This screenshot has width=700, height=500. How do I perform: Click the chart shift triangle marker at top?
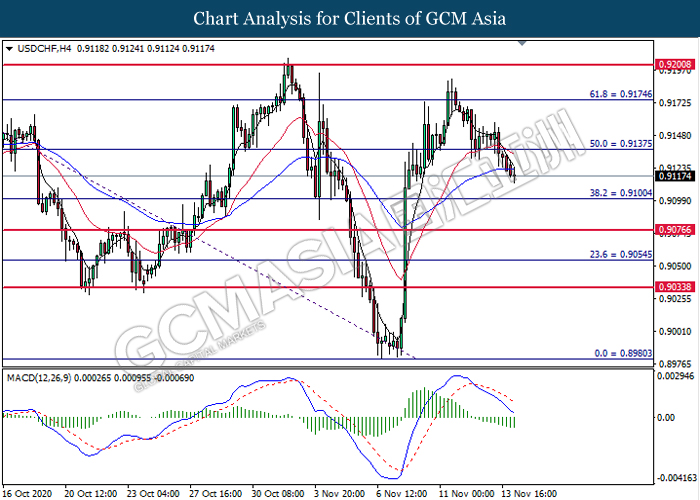tap(522, 43)
